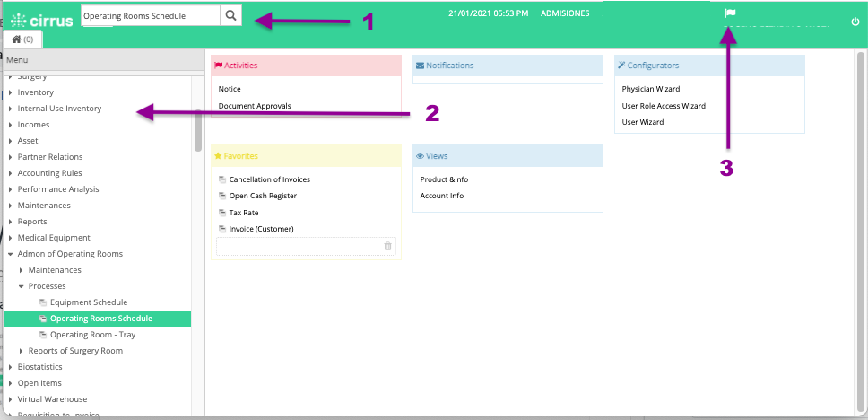This screenshot has width=868, height=420.
Task: Select Virtual Warehouse in the menu
Action: (x=52, y=399)
